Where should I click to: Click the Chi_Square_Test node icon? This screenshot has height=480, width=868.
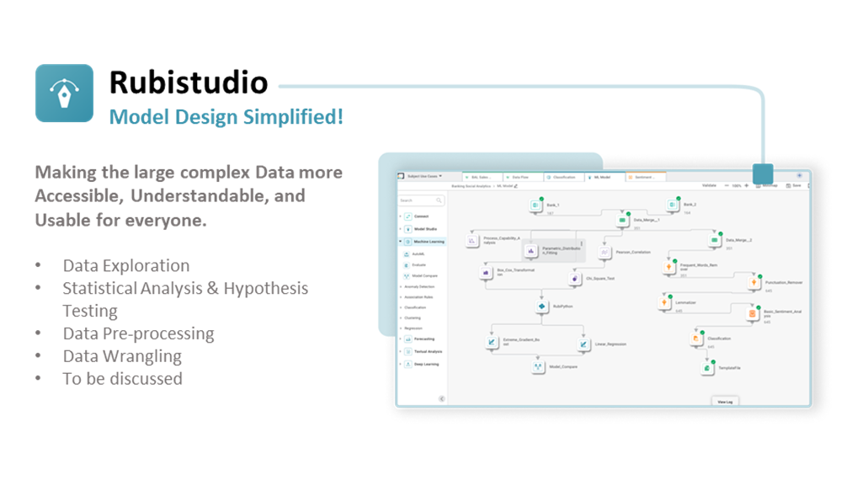pos(575,278)
